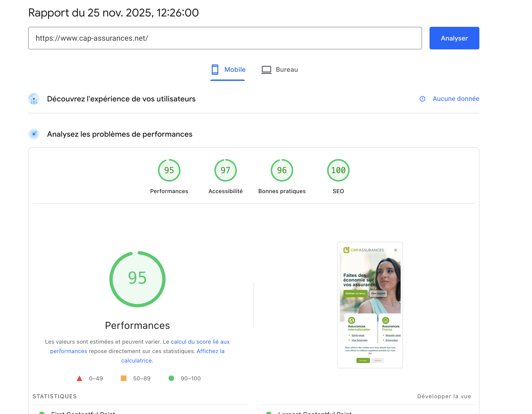Click the user experience section icon
The height and width of the screenshot is (414, 532).
coord(34,99)
